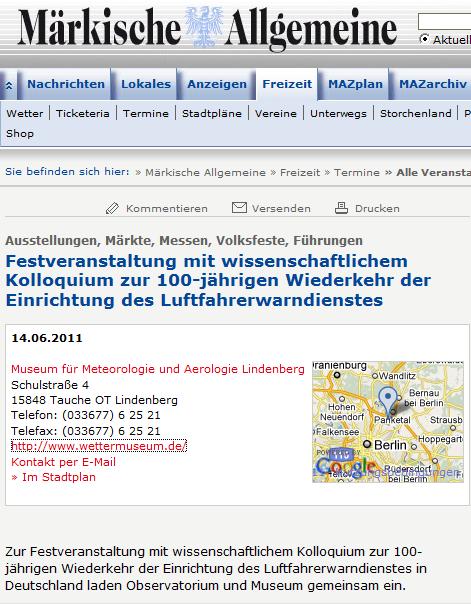Screen dimensions: 471x604
Task: Click the Berlin label on the map
Action: point(390,445)
